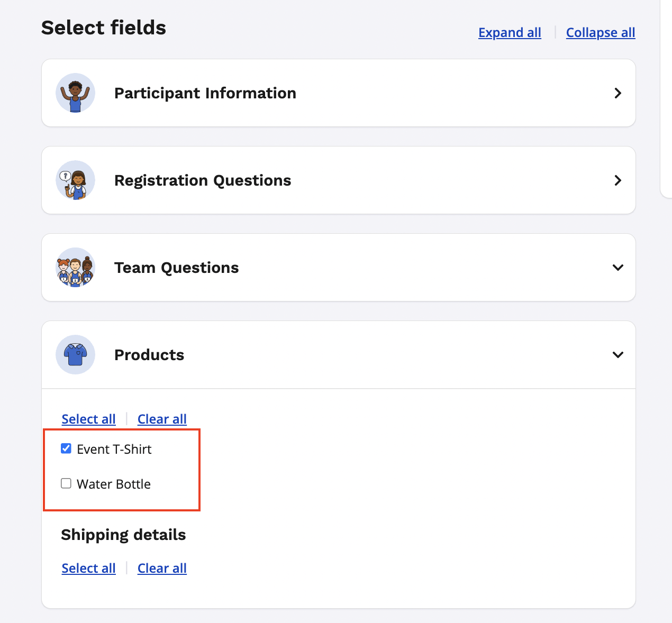Viewport: 672px width, 623px height.
Task: Open the Participant Information section title
Action: click(205, 93)
